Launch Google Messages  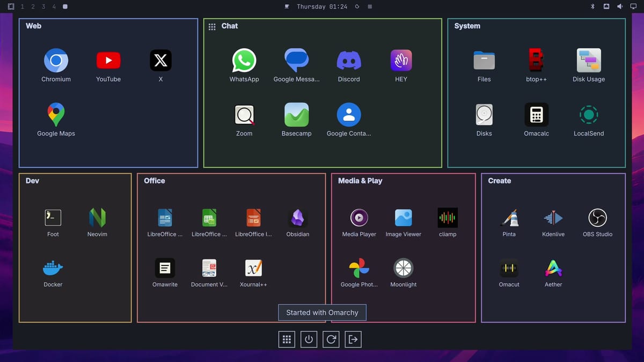pyautogui.click(x=296, y=61)
